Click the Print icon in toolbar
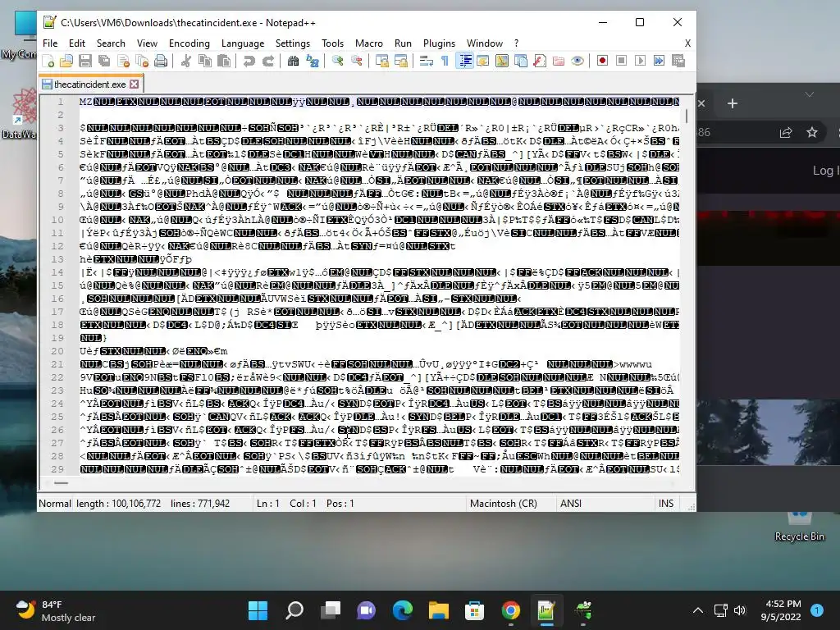Image resolution: width=840 pixels, height=630 pixels. coord(161,61)
